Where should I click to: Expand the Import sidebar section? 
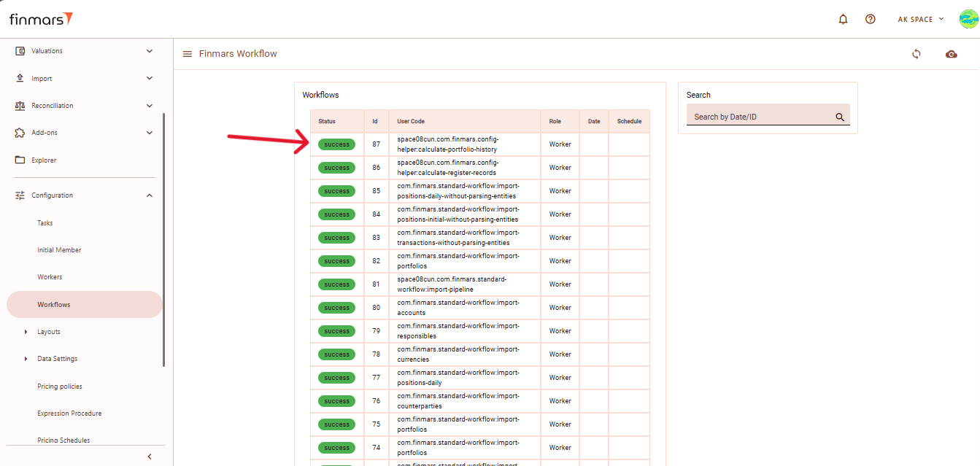[150, 79]
